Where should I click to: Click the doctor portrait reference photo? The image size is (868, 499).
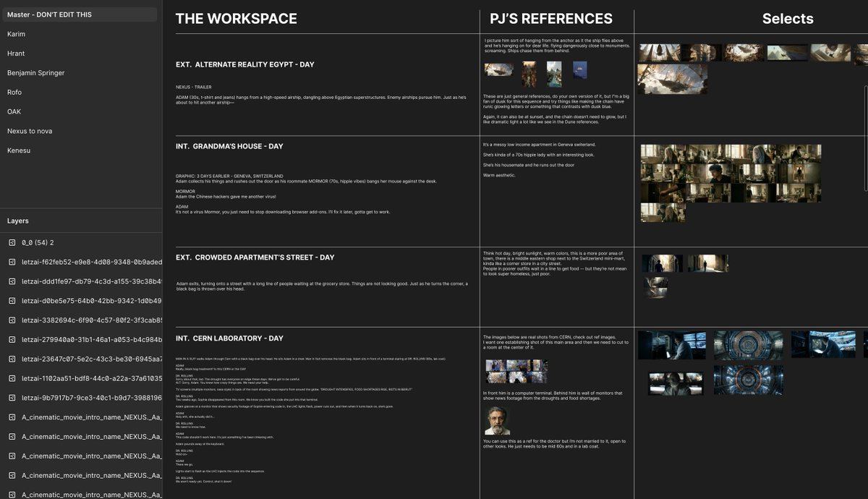(x=497, y=420)
